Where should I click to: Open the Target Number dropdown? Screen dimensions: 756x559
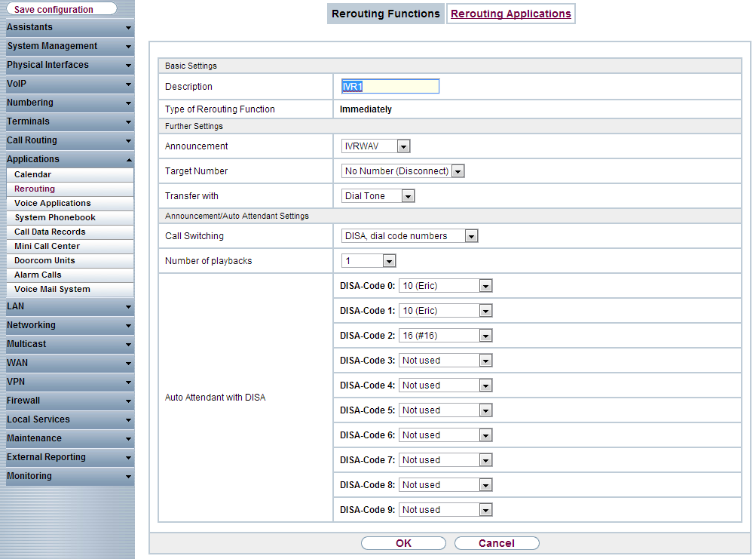(402, 171)
